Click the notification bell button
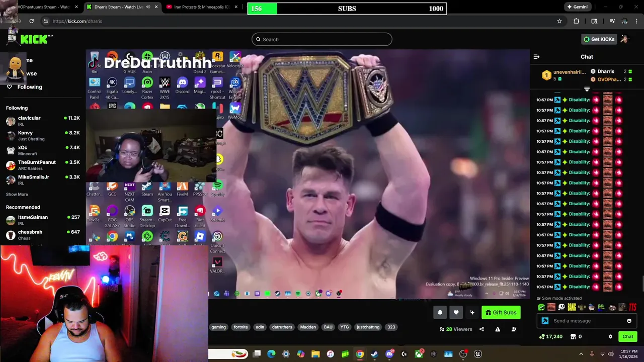Image resolution: width=644 pixels, height=362 pixels. pyautogui.click(x=440, y=312)
